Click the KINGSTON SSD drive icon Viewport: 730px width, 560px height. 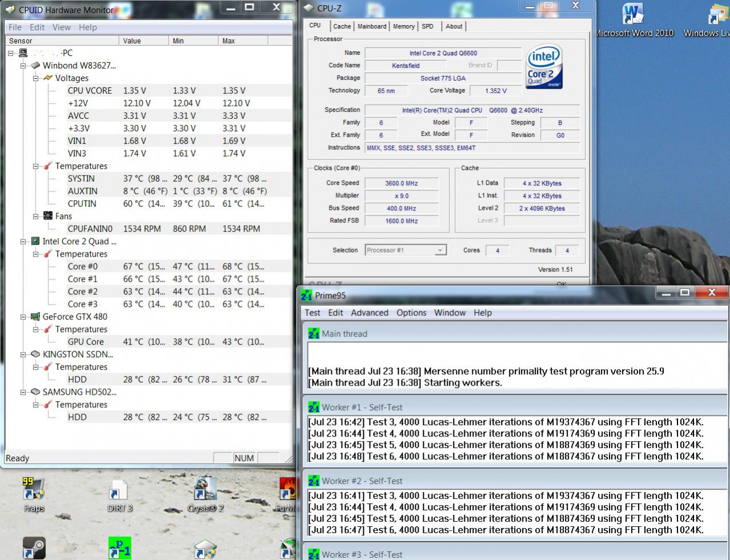pyautogui.click(x=35, y=354)
